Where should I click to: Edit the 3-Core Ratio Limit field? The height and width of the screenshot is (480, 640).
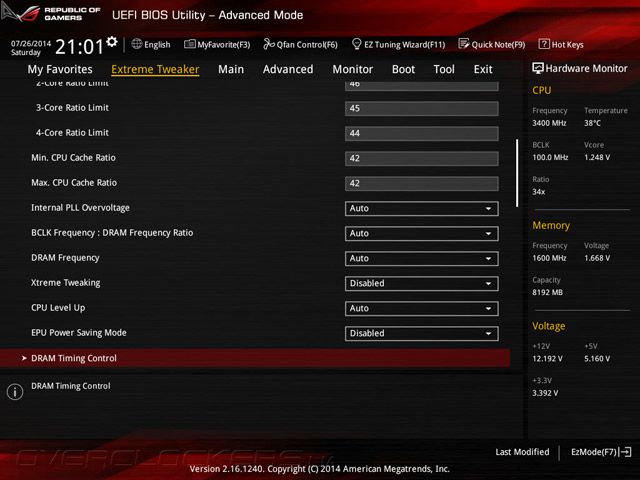tap(421, 109)
